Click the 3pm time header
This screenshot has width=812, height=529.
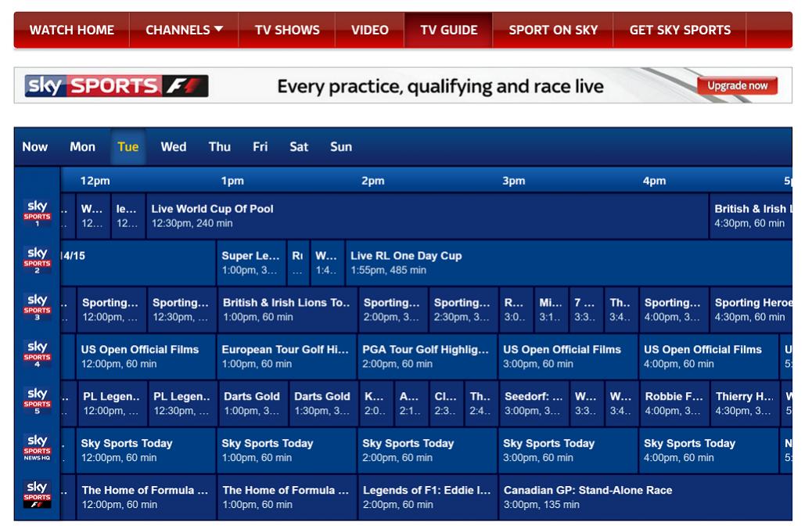point(514,181)
